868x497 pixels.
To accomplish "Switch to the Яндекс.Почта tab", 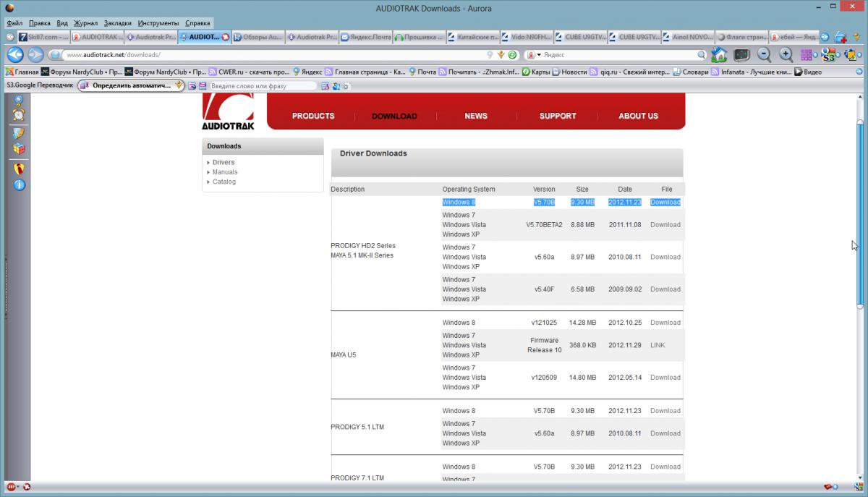I will [366, 36].
